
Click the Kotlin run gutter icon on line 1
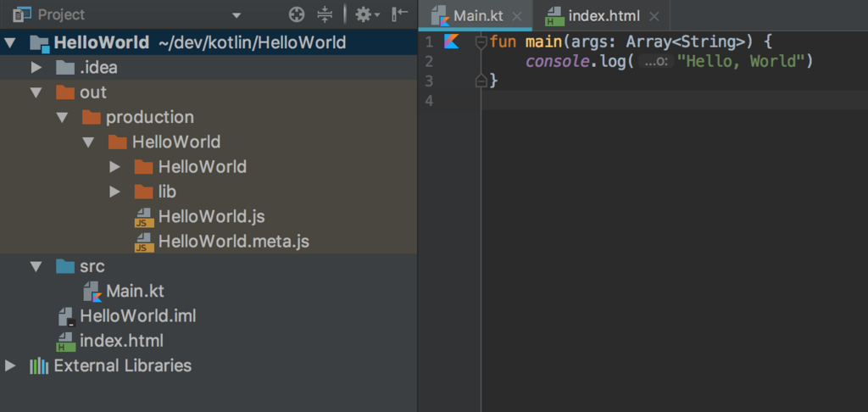point(451,42)
